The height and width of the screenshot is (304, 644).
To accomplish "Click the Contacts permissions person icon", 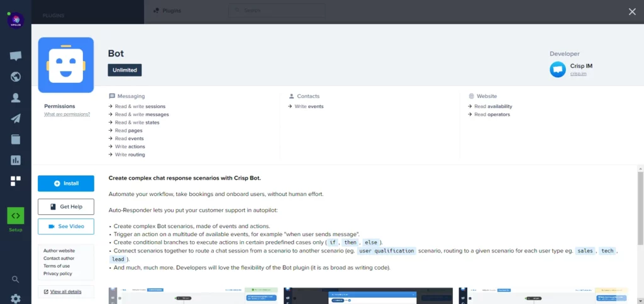I will pos(291,96).
